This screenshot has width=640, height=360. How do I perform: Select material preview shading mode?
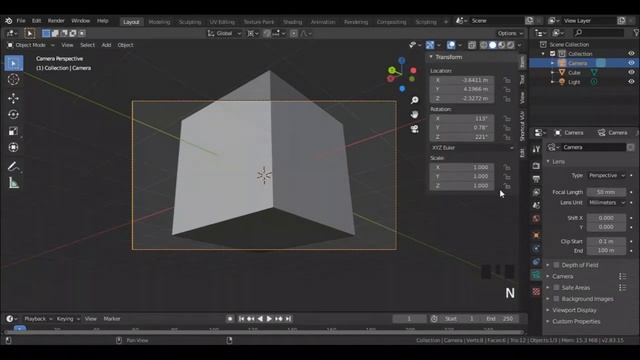point(502,45)
